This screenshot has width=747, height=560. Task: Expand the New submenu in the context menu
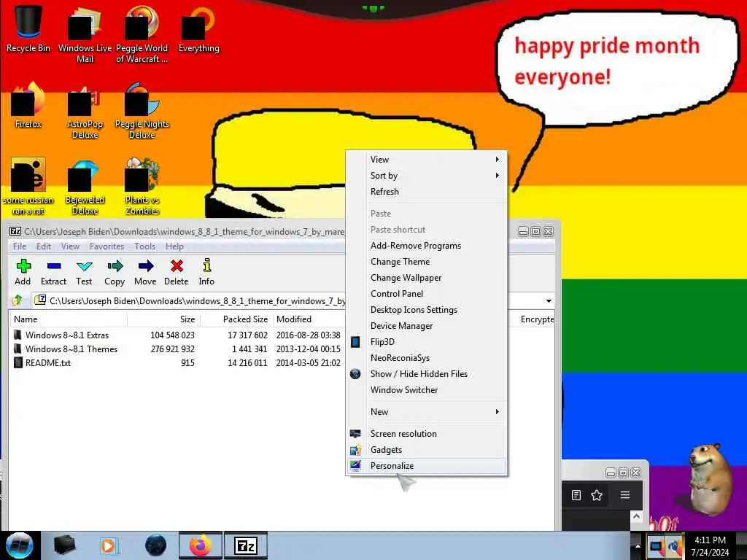pos(426,412)
